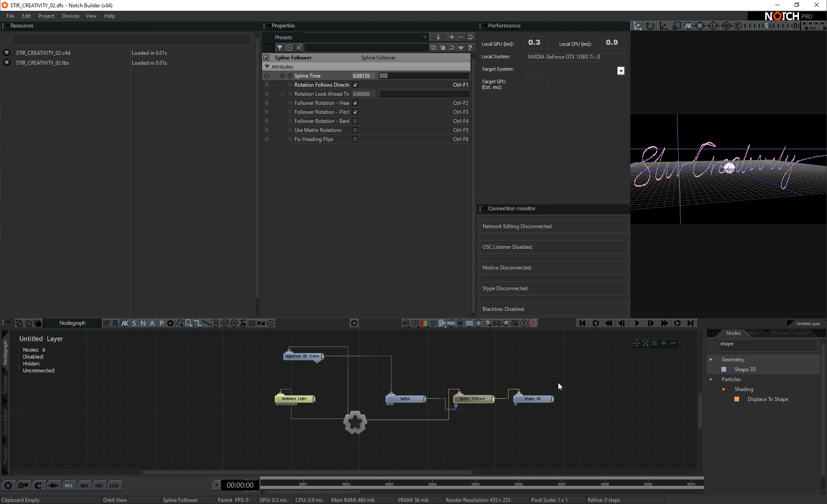Open the Devices menu
The height and width of the screenshot is (504, 827).
[71, 16]
